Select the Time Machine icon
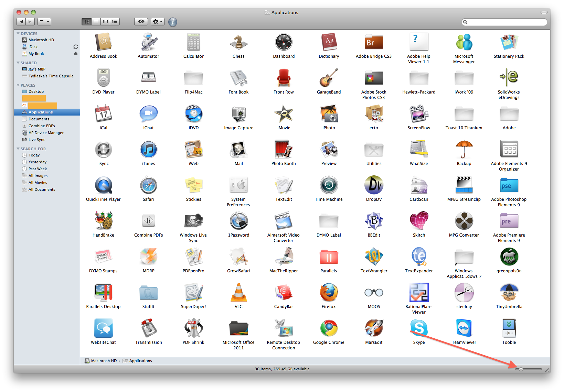The image size is (564, 392). 329,185
